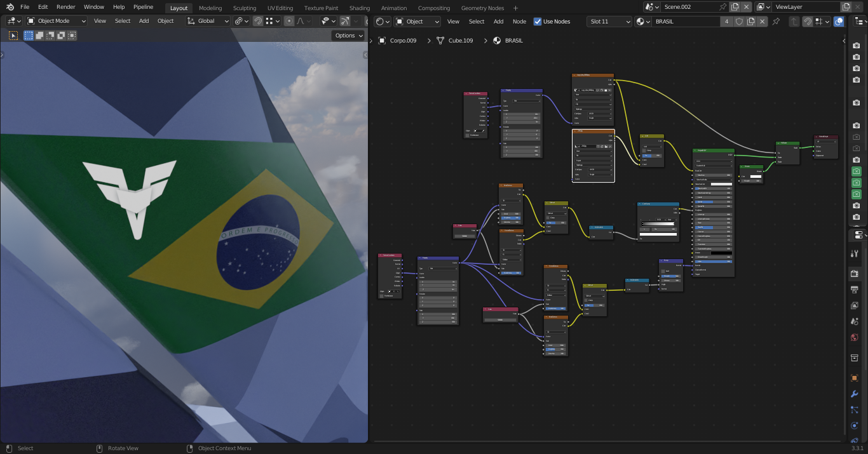The image size is (868, 454).
Task: Choose the invert selection mode icon
Action: 61,36
